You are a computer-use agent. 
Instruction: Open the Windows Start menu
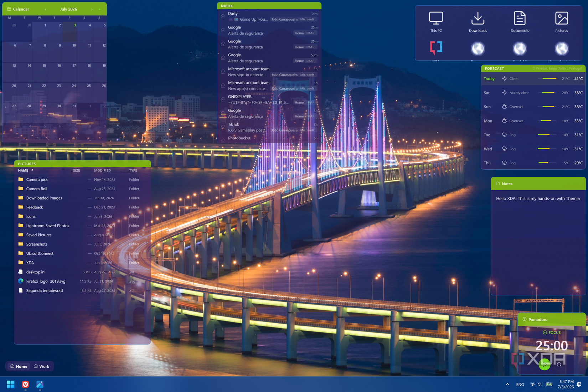coord(11,384)
